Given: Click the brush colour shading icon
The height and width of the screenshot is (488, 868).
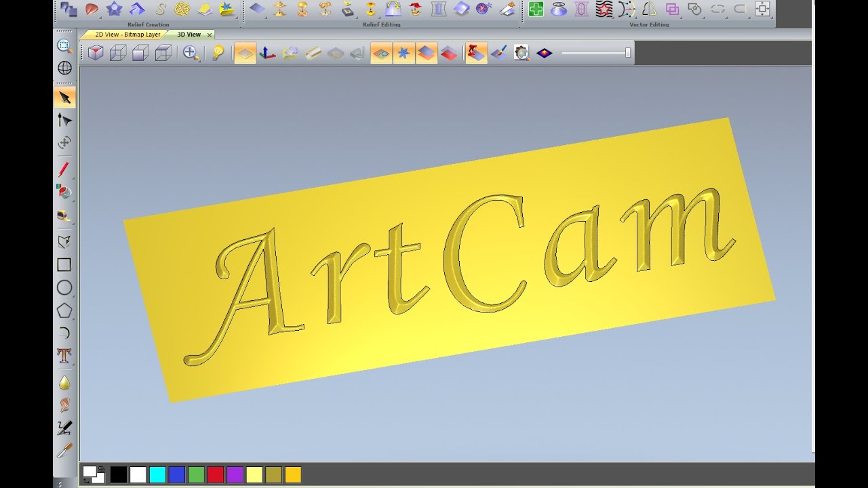Looking at the screenshot, I should [x=499, y=53].
